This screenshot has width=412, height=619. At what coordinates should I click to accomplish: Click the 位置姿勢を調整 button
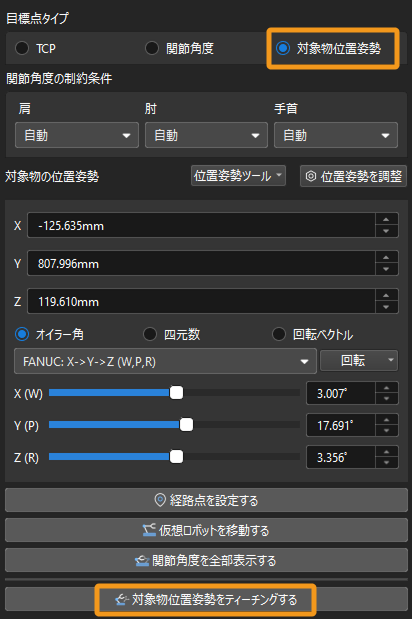353,176
